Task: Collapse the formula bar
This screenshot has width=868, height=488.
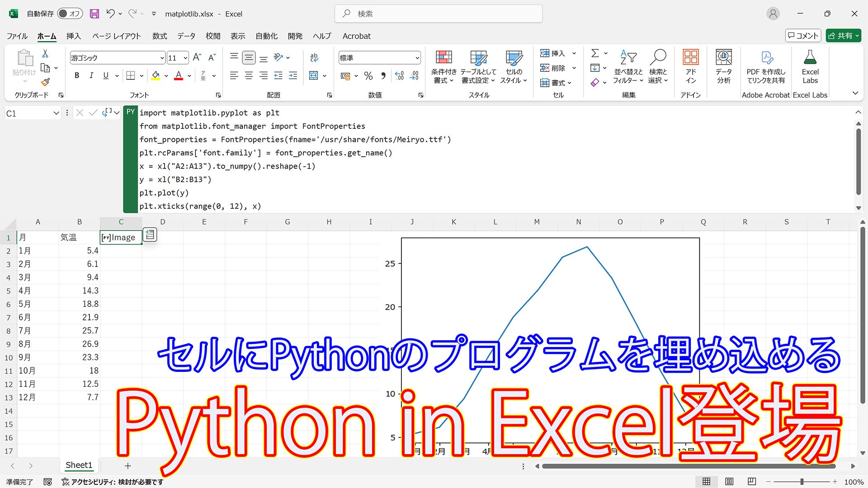Action: (x=858, y=112)
